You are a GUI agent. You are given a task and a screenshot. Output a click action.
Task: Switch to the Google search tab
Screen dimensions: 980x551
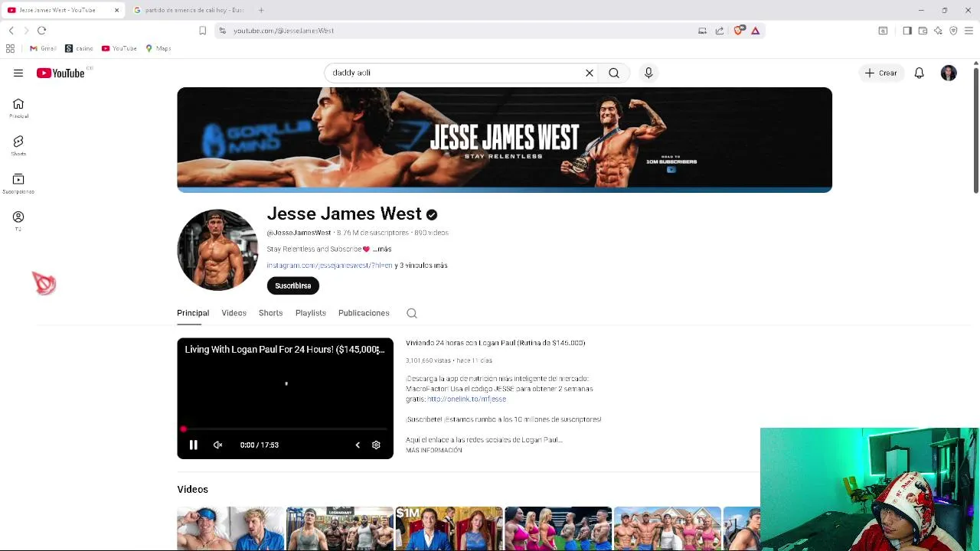pyautogui.click(x=189, y=10)
